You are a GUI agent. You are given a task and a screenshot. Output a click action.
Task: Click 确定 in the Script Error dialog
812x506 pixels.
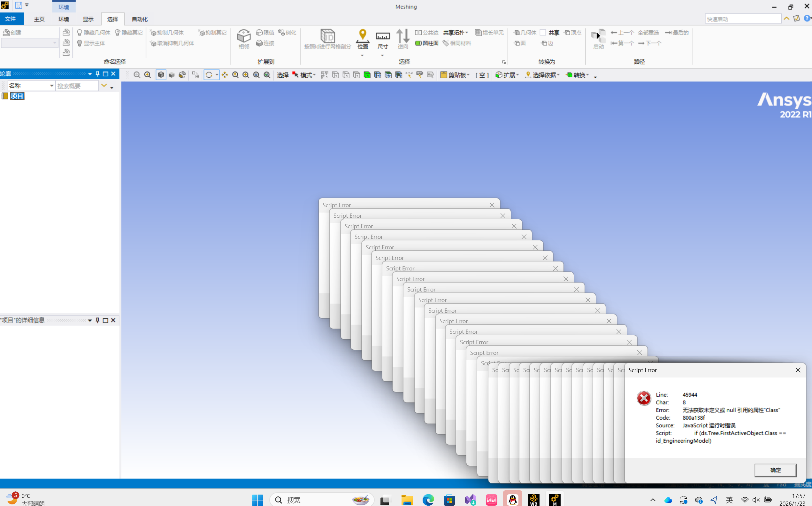click(x=775, y=470)
